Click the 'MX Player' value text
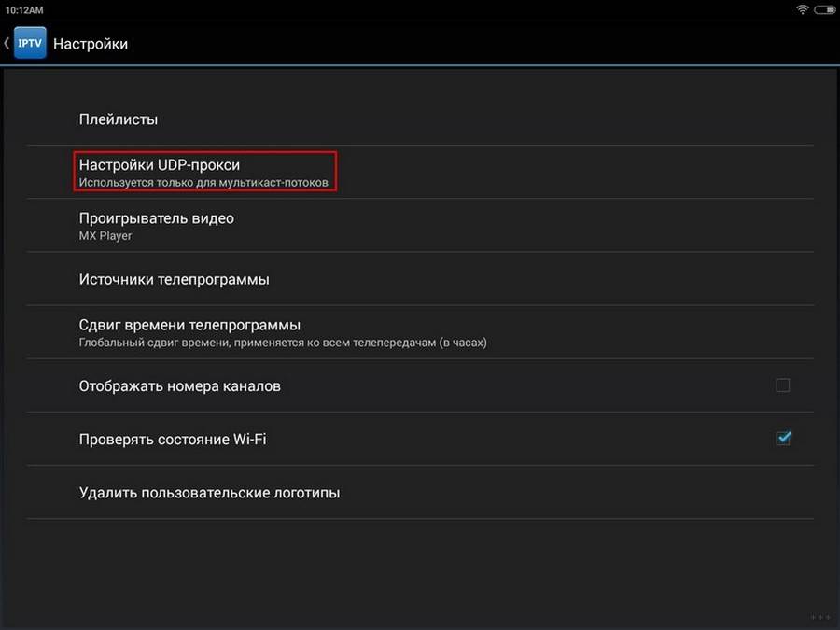This screenshot has height=630, width=840. coord(105,236)
